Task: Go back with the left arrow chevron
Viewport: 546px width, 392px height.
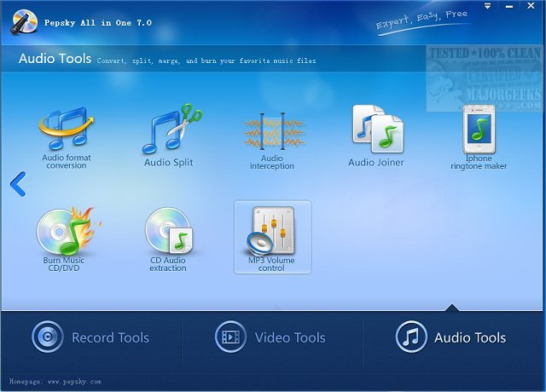Action: point(18,184)
